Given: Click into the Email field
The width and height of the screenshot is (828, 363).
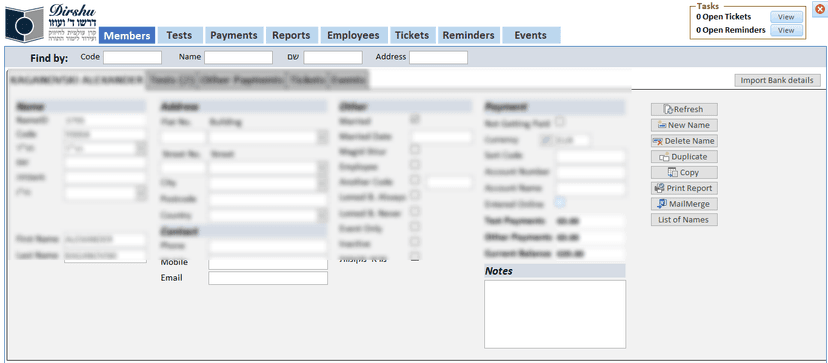Looking at the screenshot, I should 268,278.
